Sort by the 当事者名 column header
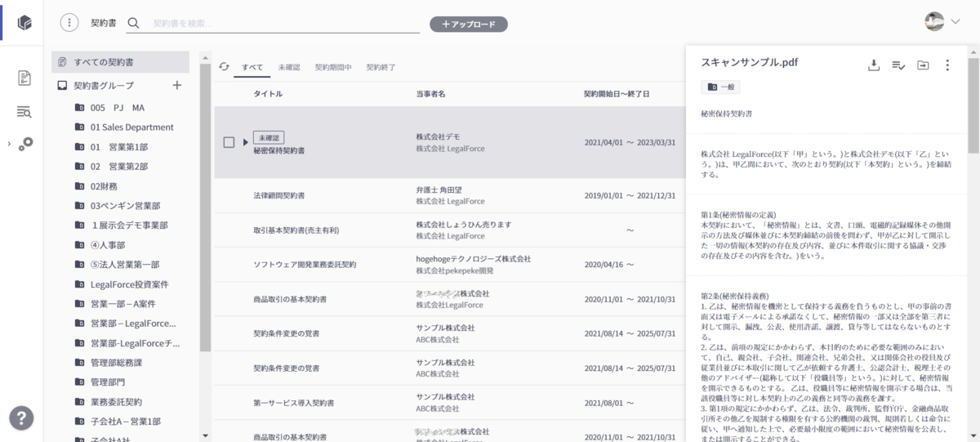 pyautogui.click(x=430, y=94)
